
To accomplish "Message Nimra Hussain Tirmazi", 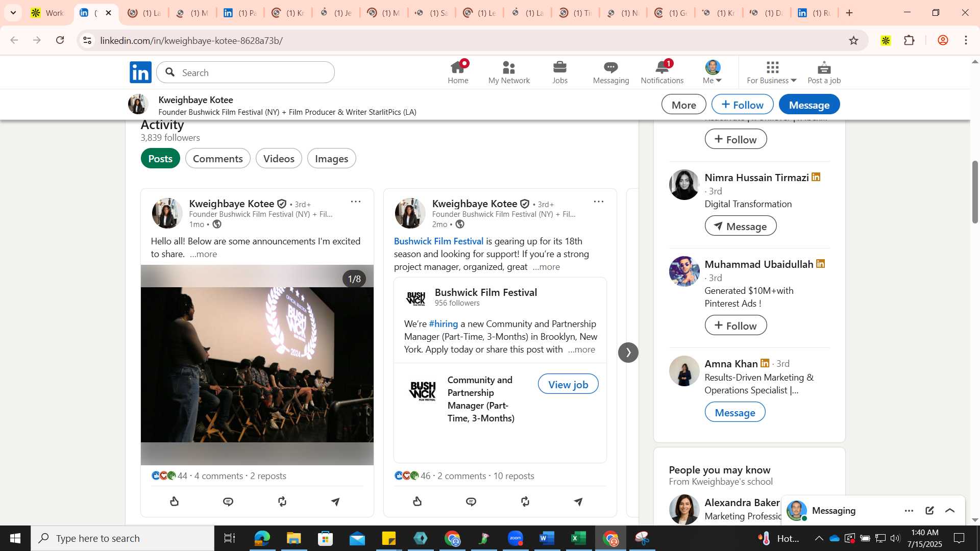I will point(741,226).
